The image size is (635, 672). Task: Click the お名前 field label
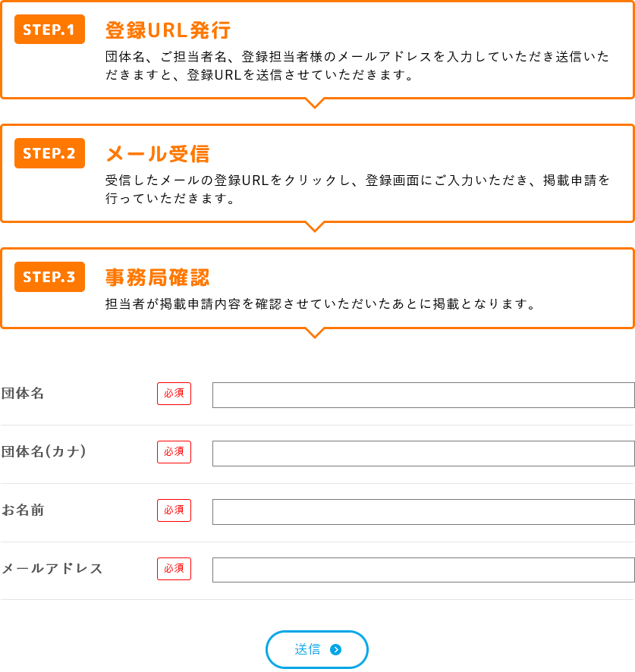click(23, 510)
